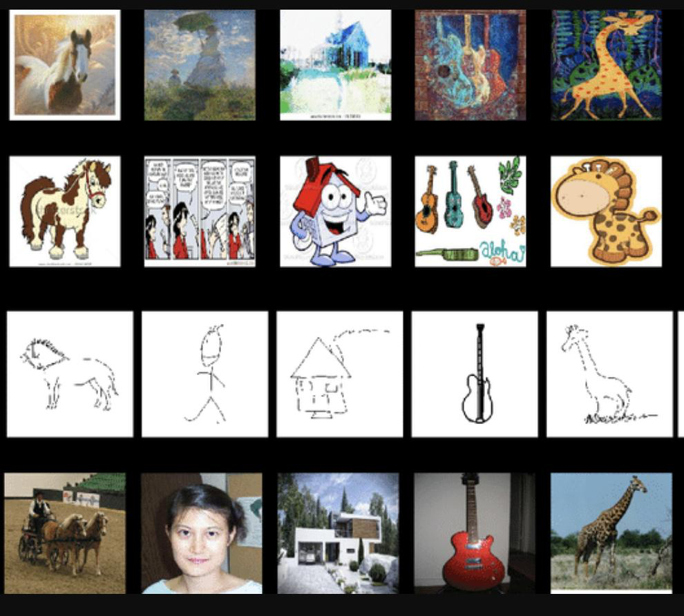Open the waving cartoon house with red roof

336,211
